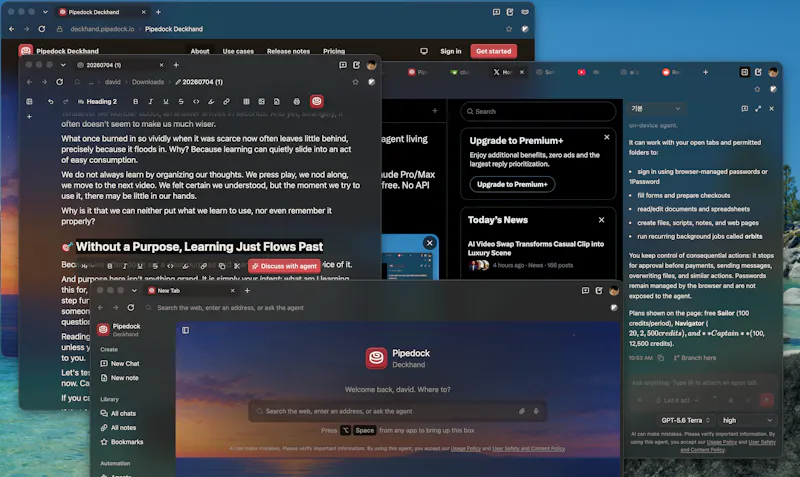Focus central Search the web box on New Tab
800x477 pixels.
pos(397,411)
